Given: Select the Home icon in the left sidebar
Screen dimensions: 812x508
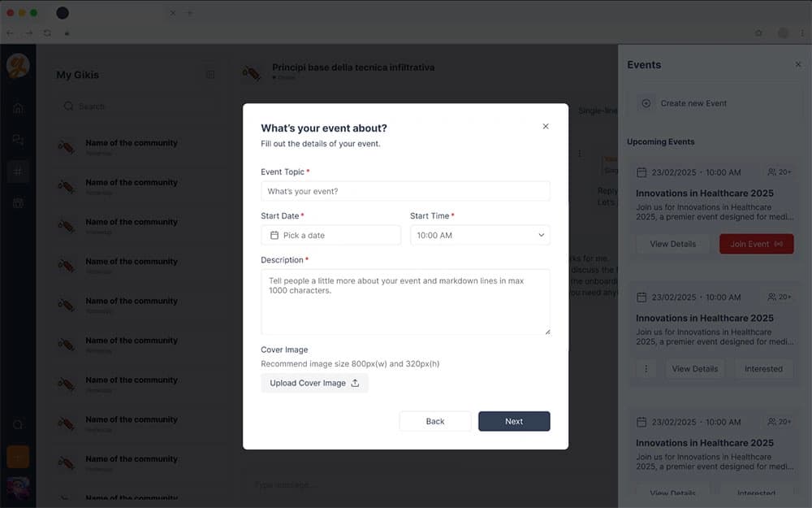Looking at the screenshot, I should coord(18,106).
